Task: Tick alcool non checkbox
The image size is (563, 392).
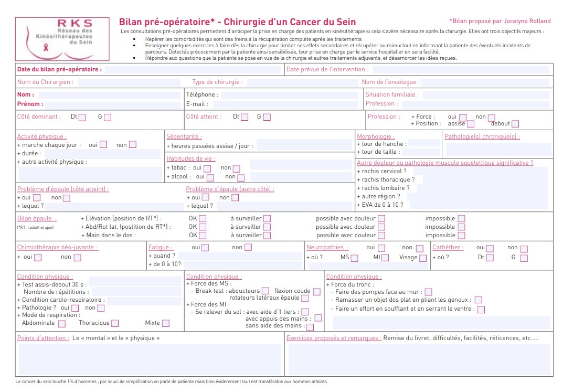Action: (241, 177)
